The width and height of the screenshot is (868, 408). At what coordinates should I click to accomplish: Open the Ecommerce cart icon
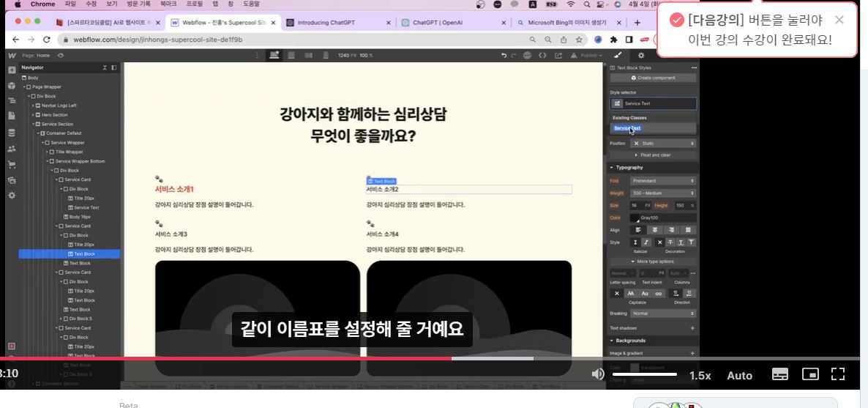tap(12, 165)
